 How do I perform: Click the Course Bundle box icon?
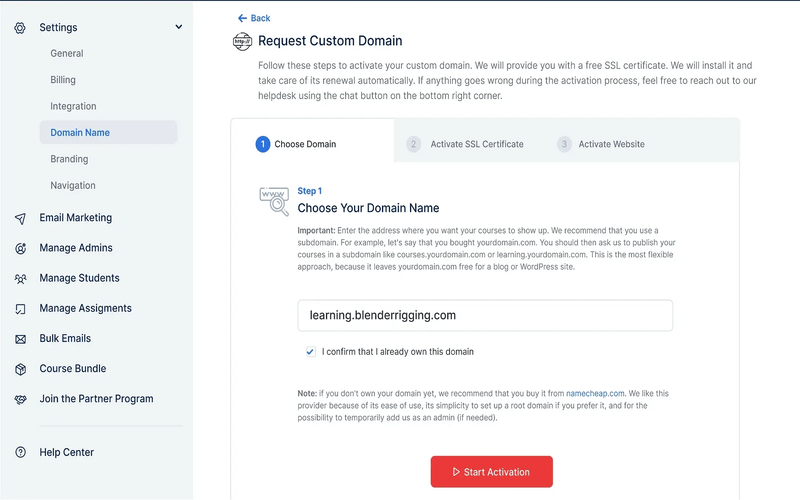coord(20,369)
